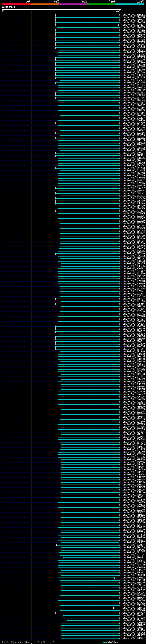Open hit UniRef100_B1PLM0

pyautogui.click(x=134, y=583)
